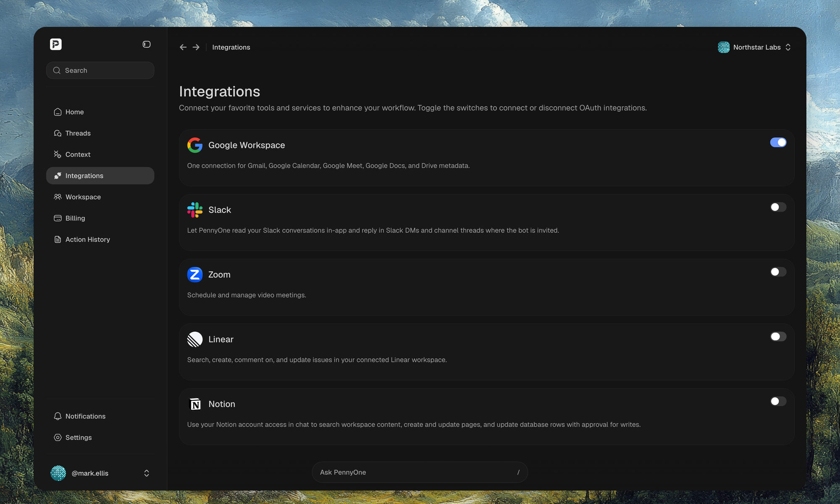Collapse the sidebar with the panel icon

coord(147,44)
